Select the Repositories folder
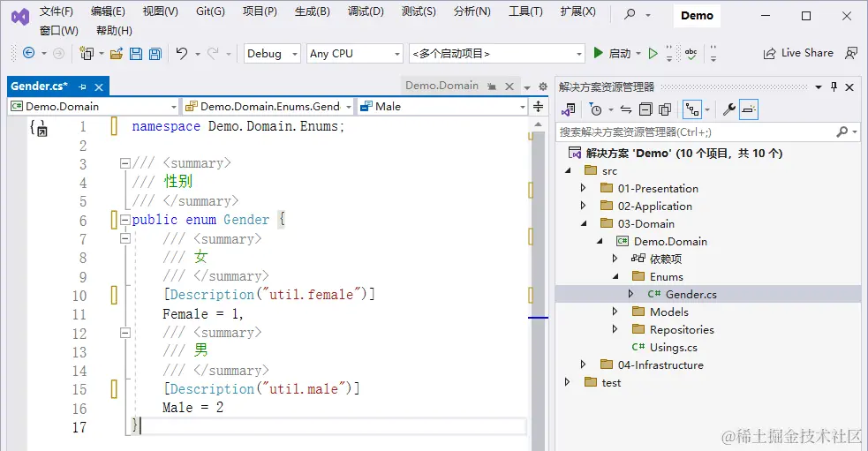The image size is (868, 451). pos(682,329)
